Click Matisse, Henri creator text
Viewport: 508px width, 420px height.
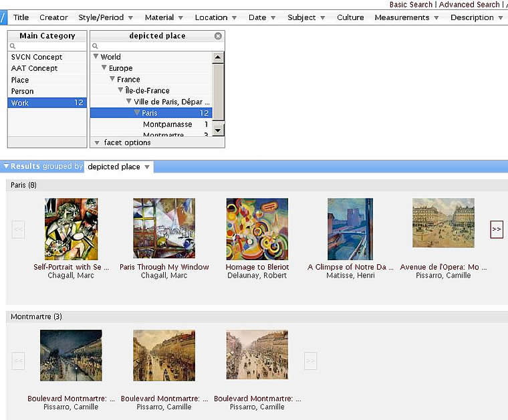tap(350, 275)
